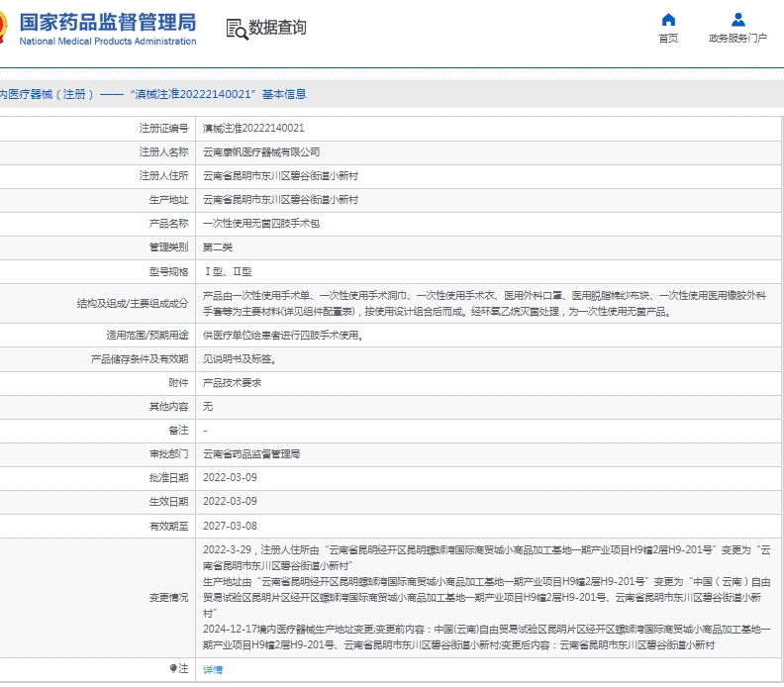
Task: Click the 其他内容 value 无
Action: click(208, 407)
